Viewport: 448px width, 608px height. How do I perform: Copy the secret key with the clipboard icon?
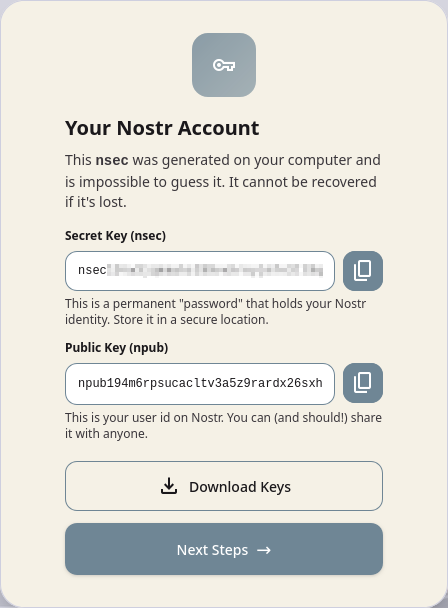363,271
